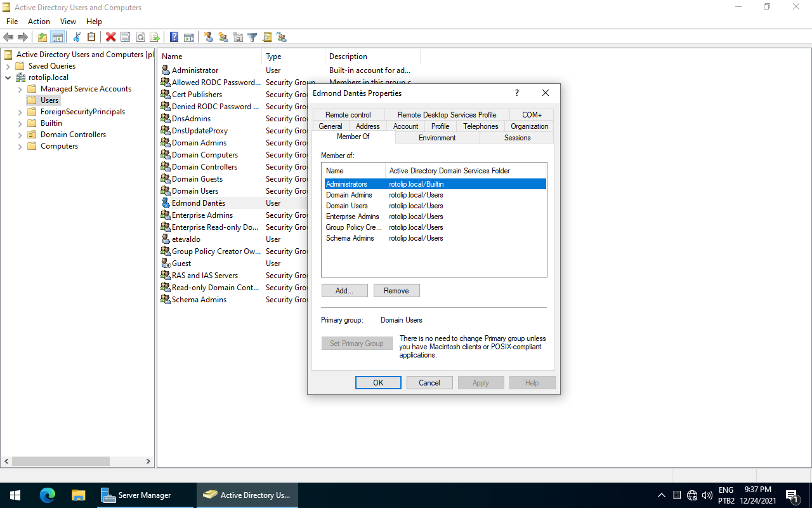Click the Filter funnel toolbar icon

point(252,37)
